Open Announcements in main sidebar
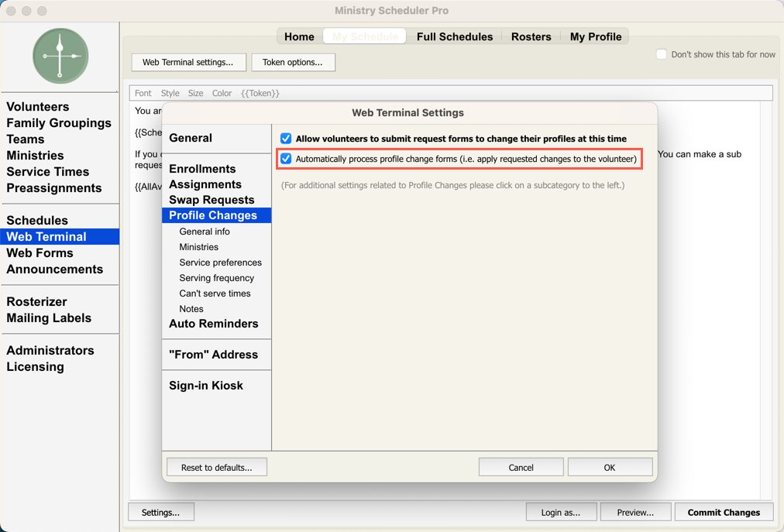Image resolution: width=784 pixels, height=532 pixels. pyautogui.click(x=60, y=269)
